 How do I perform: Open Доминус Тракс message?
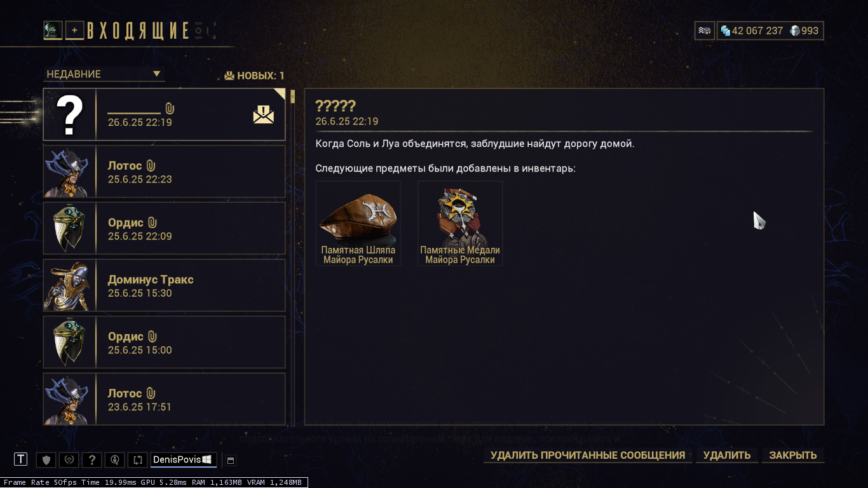(x=164, y=285)
